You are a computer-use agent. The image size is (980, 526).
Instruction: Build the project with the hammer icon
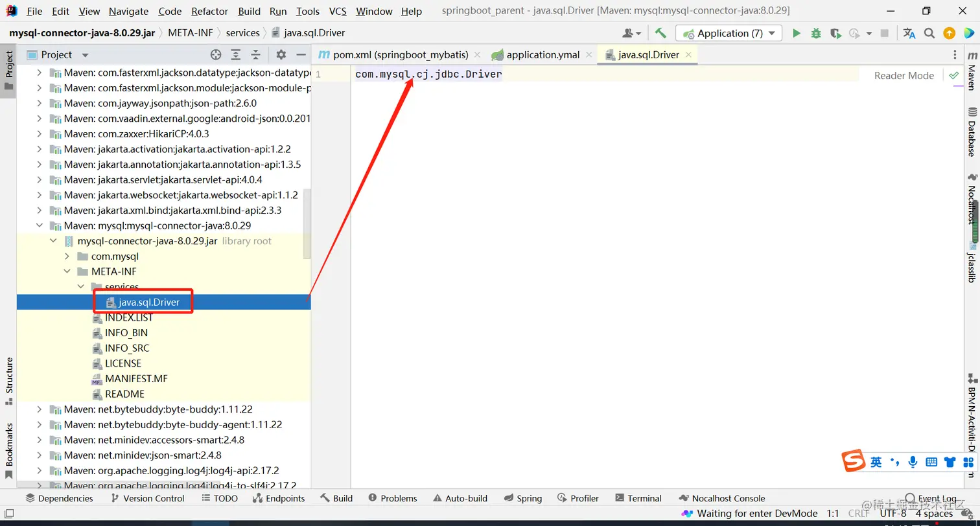tap(660, 33)
